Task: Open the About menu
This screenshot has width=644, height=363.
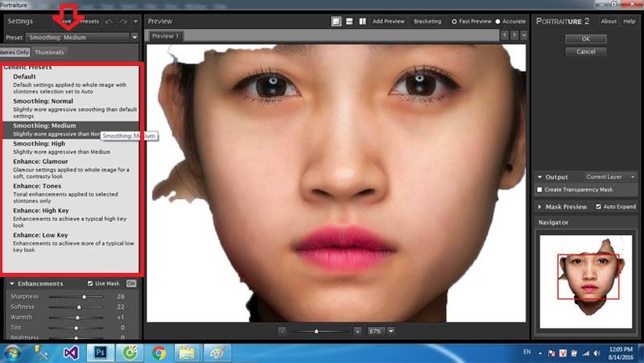Action: (x=609, y=22)
